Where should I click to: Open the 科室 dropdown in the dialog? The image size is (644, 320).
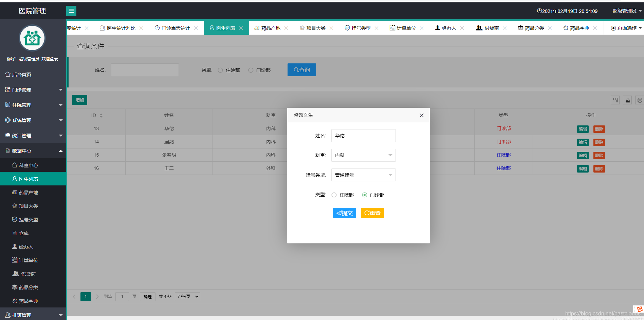(x=363, y=155)
